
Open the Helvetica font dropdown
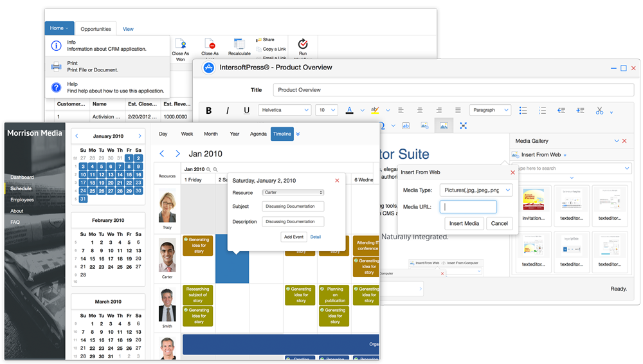(x=285, y=111)
